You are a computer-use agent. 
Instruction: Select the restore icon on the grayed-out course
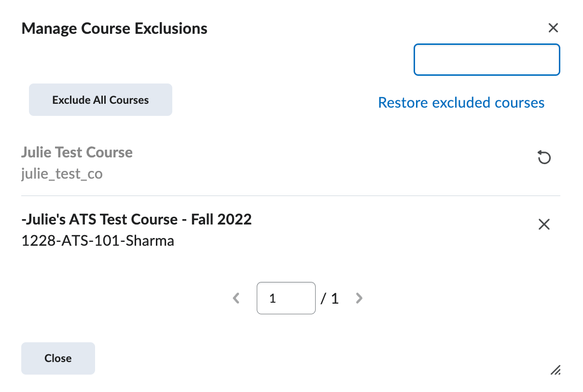pyautogui.click(x=544, y=157)
